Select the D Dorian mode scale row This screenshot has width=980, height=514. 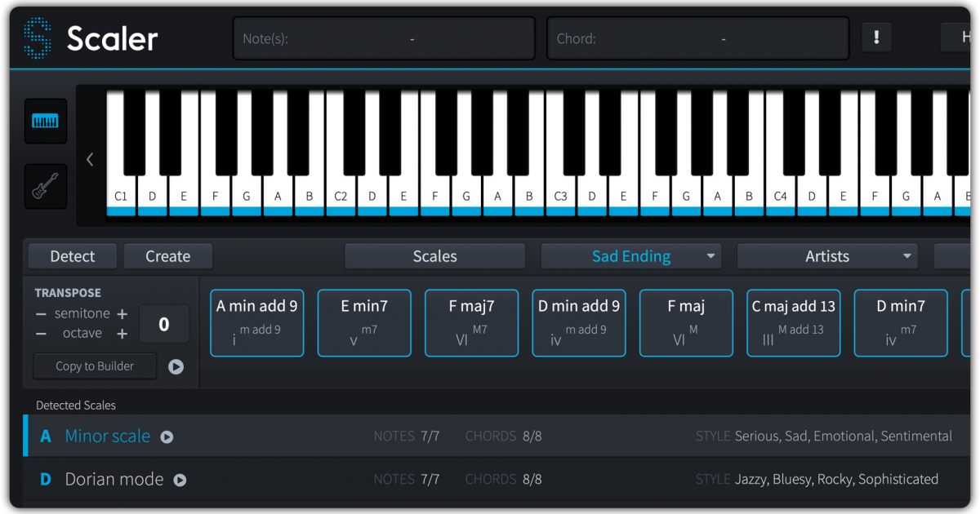[490, 480]
